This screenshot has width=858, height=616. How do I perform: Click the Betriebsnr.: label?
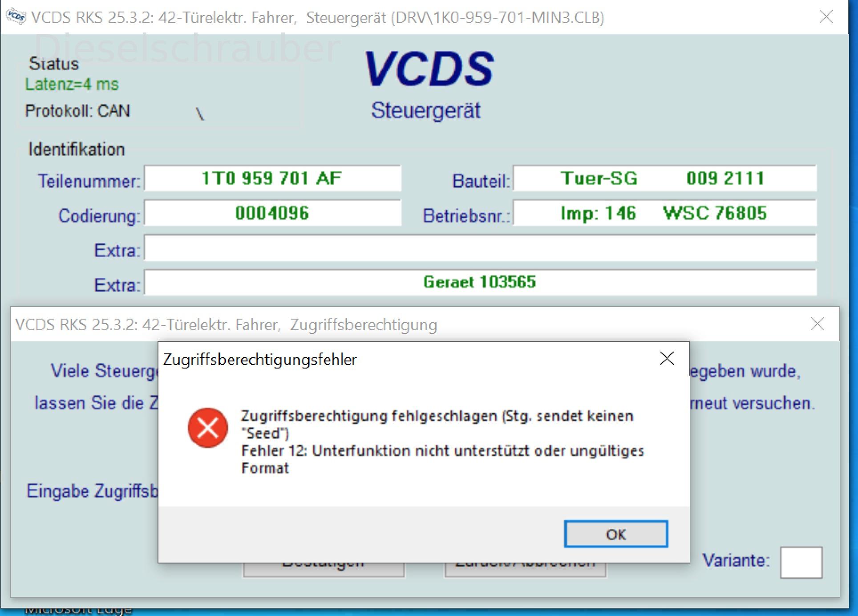click(466, 216)
